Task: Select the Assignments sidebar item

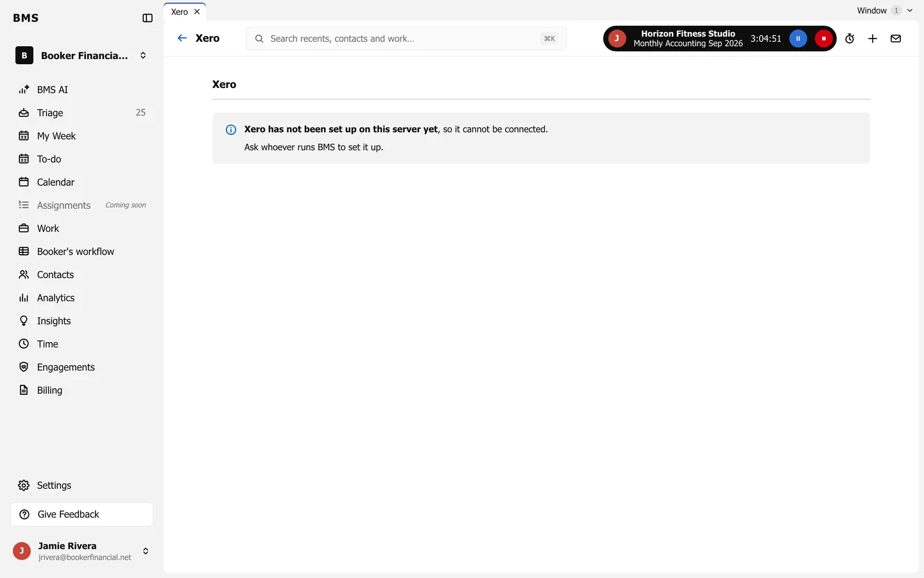Action: click(x=81, y=206)
